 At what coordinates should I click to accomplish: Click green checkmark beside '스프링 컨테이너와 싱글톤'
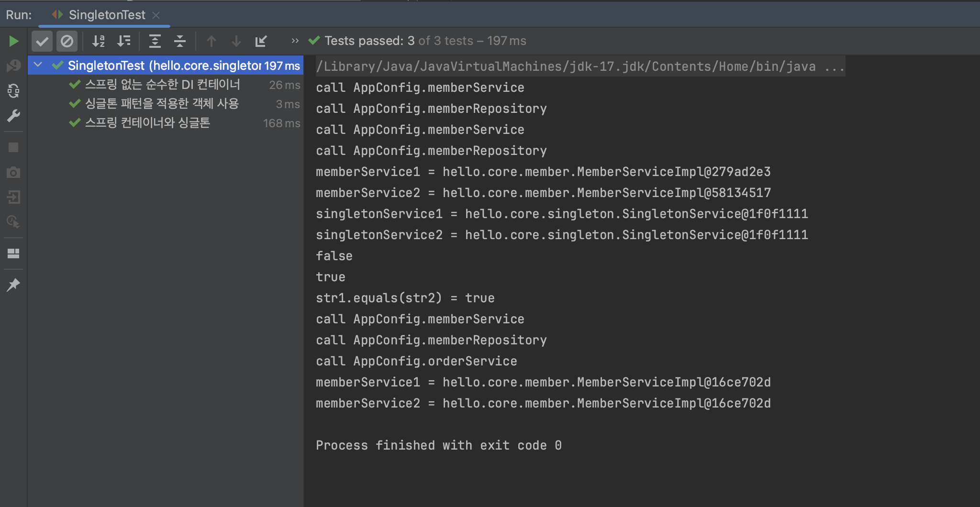[75, 123]
